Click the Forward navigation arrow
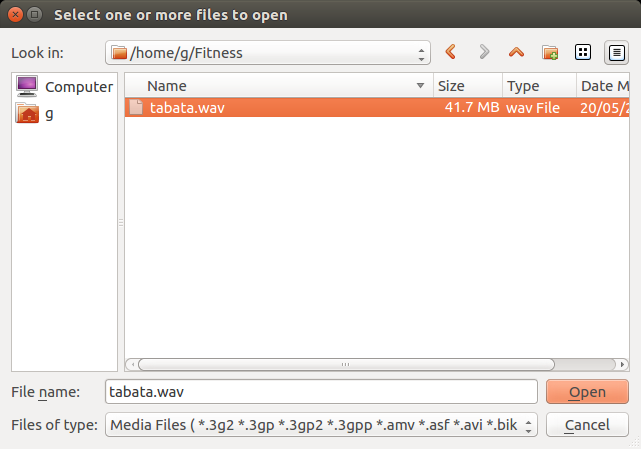This screenshot has width=641, height=449. point(484,52)
